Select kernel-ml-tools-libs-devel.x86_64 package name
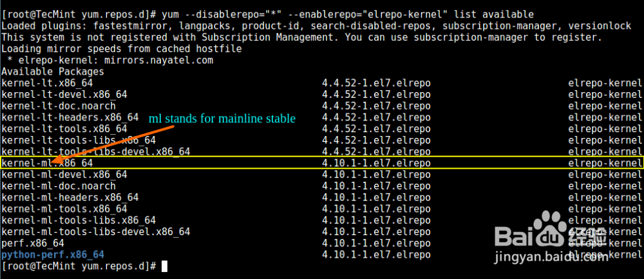Screen dimensions: 644x279 point(96,232)
